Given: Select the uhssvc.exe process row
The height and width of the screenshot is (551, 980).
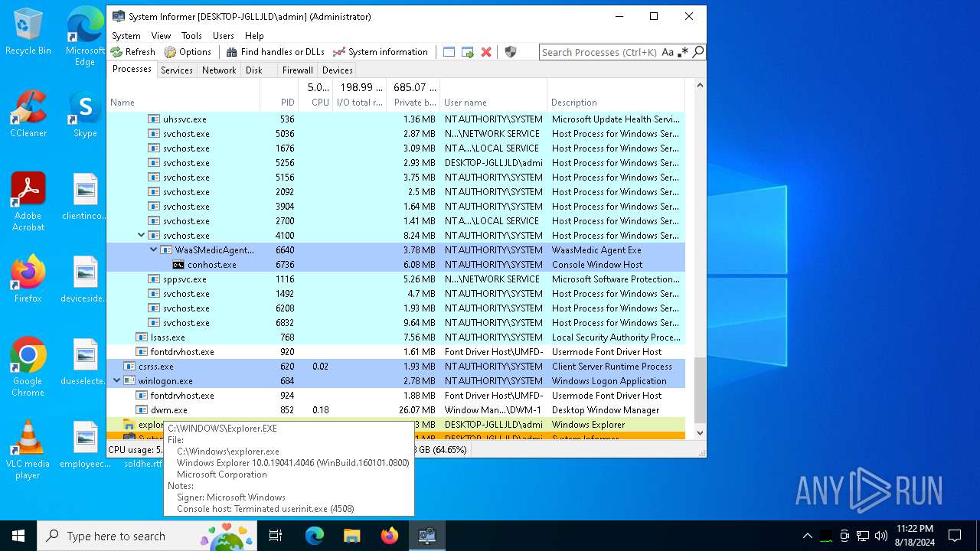Looking at the screenshot, I should [396, 119].
